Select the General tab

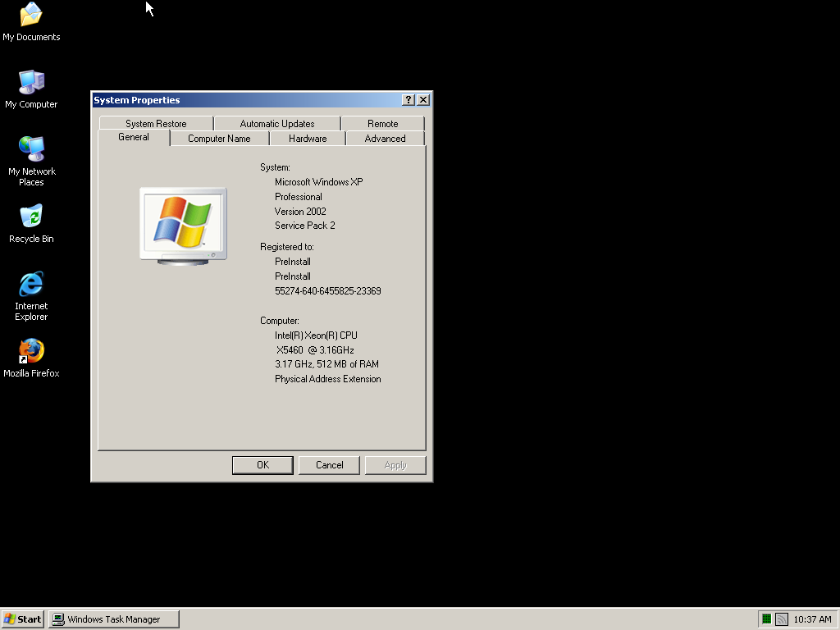coord(134,137)
